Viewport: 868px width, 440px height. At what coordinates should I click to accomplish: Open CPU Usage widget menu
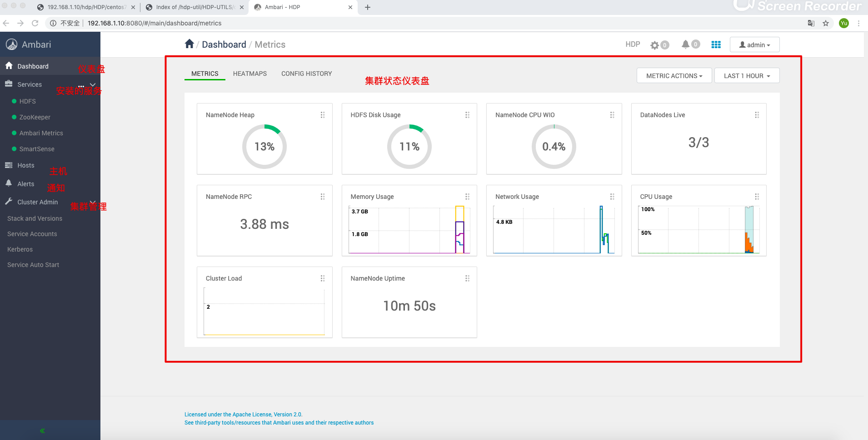coord(757,197)
